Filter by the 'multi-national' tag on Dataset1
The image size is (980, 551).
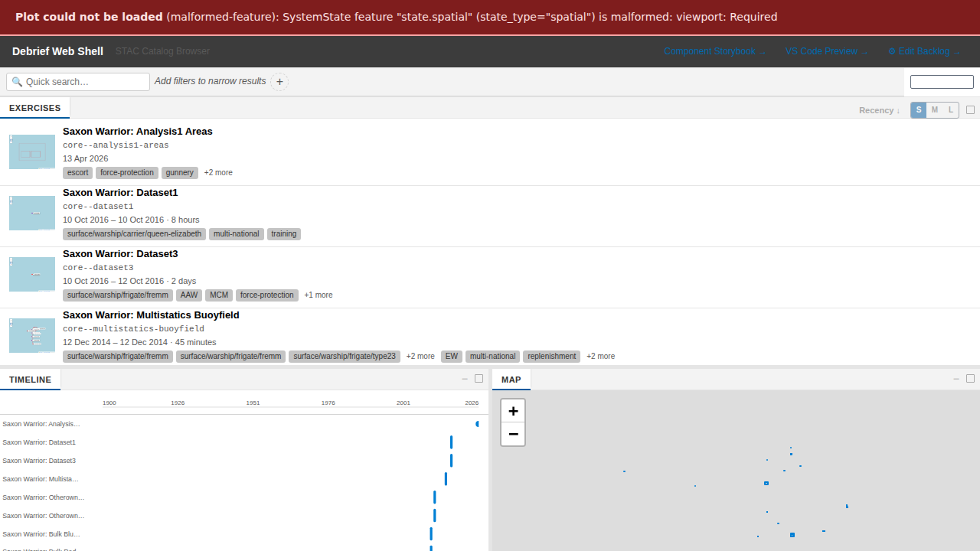click(237, 234)
